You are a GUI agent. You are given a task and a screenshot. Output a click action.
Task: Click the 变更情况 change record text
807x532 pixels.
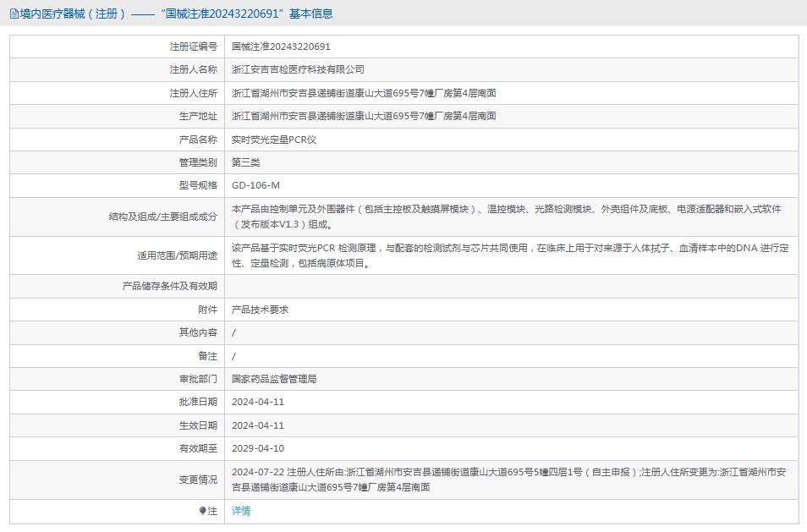click(509, 480)
